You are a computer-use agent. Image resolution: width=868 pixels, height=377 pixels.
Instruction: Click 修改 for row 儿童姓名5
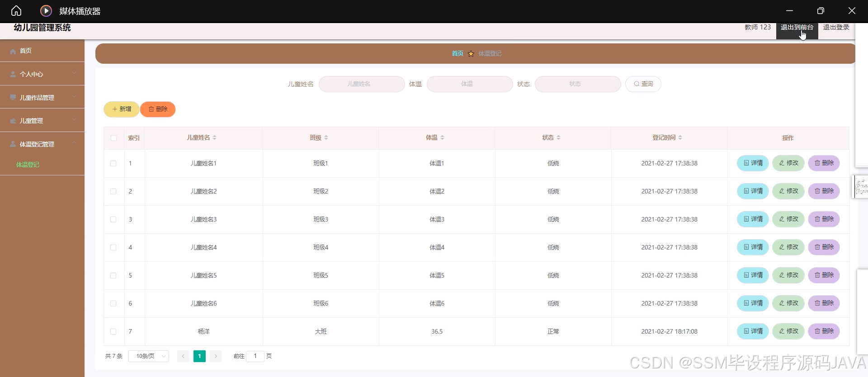[x=788, y=275]
